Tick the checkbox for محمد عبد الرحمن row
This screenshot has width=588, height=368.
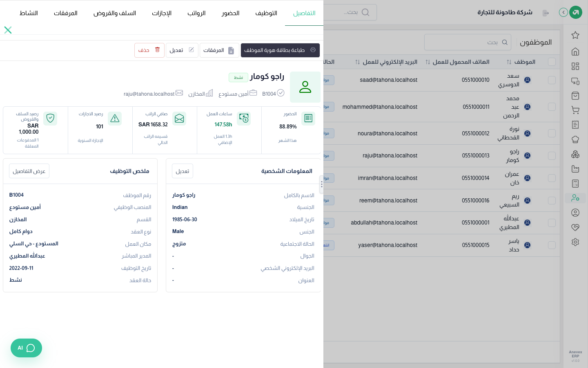coord(552,107)
